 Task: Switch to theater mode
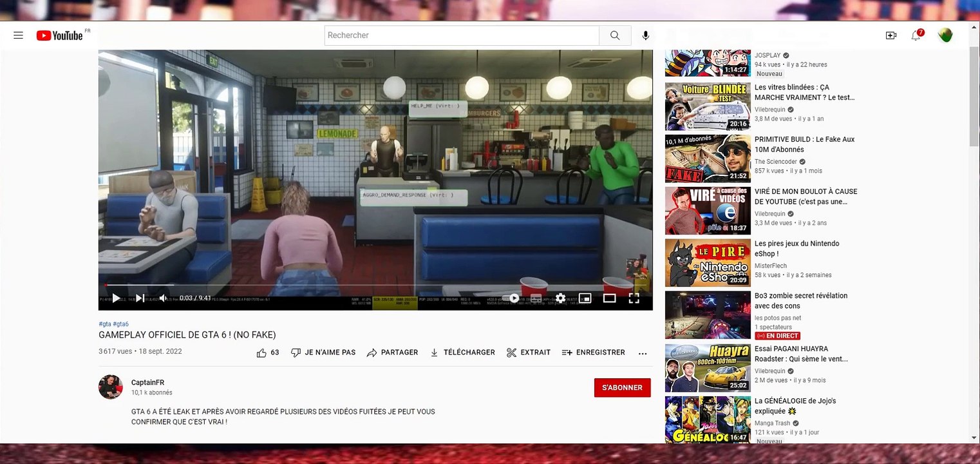[609, 298]
